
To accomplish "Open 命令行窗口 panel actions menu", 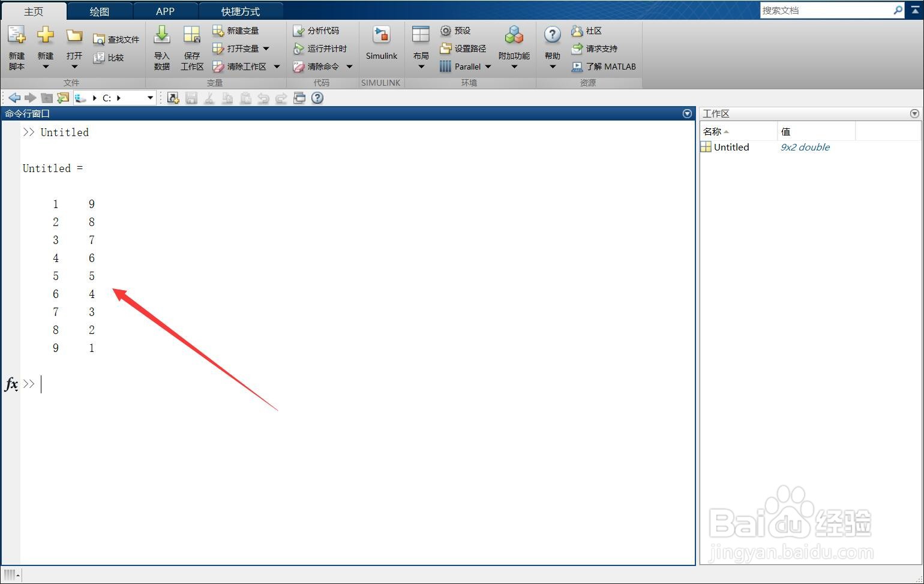I will coord(688,113).
